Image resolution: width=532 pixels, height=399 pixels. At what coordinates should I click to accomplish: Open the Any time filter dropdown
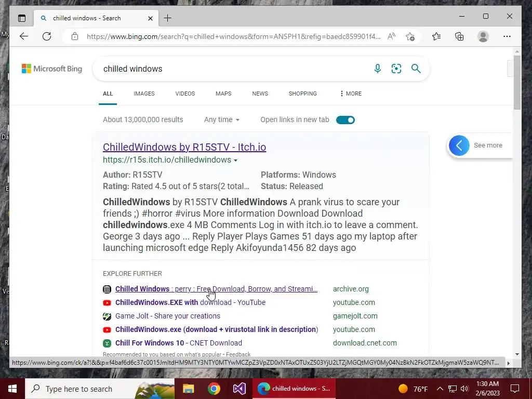point(221,120)
